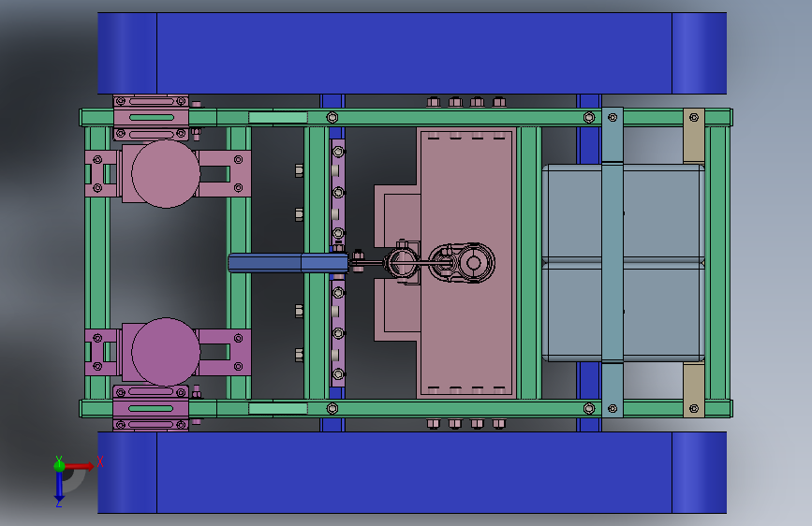Select the far-right vertical green frame member
The height and width of the screenshot is (526, 812).
(717, 263)
